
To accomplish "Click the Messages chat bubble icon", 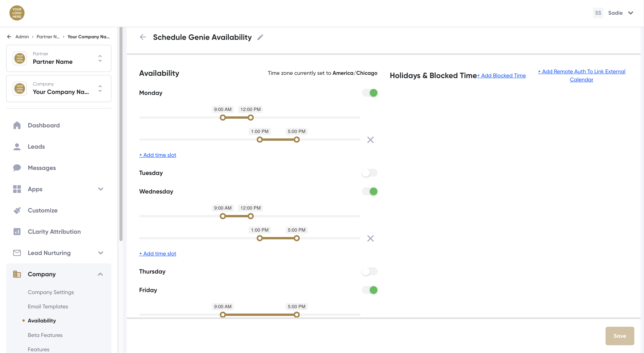I will [x=17, y=168].
